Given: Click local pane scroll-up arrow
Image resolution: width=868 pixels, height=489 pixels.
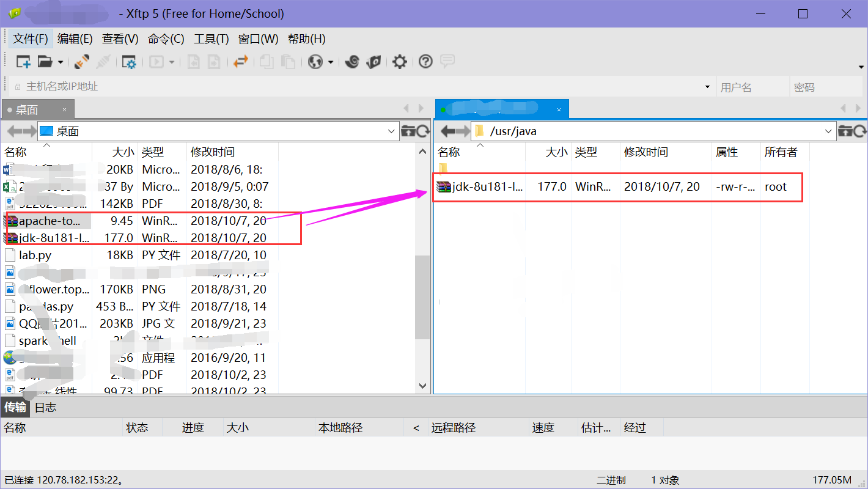Looking at the screenshot, I should click(422, 152).
